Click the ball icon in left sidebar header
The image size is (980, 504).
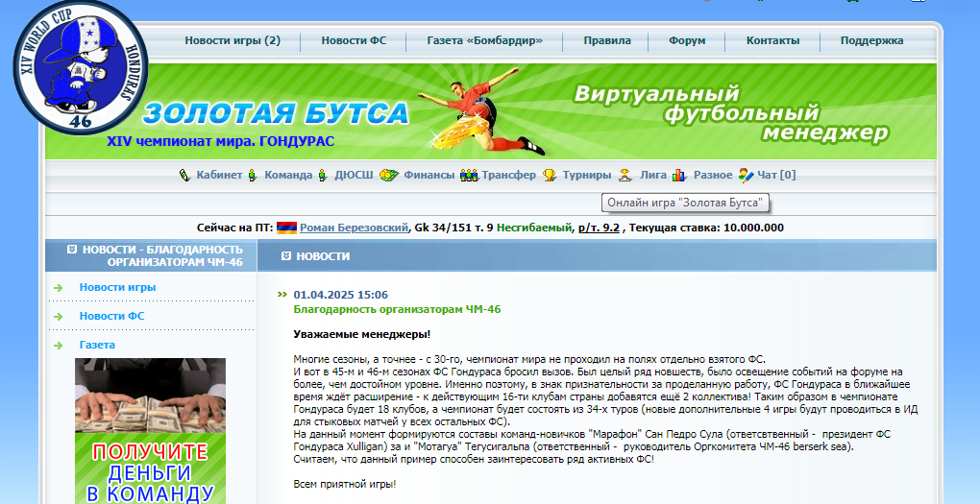[72, 250]
